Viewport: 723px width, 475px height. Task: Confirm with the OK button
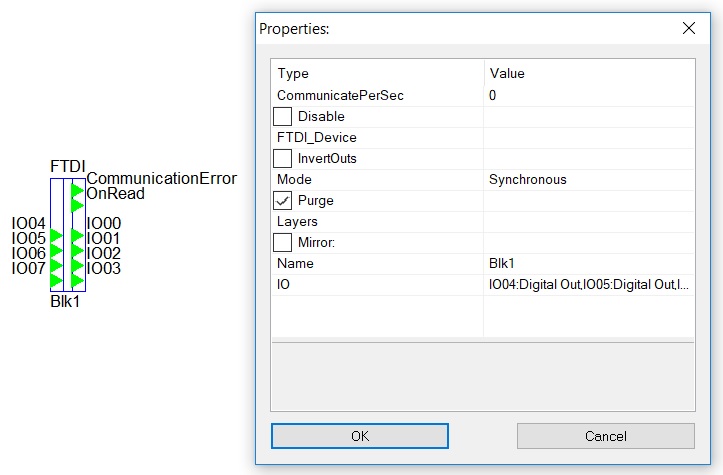pyautogui.click(x=360, y=436)
